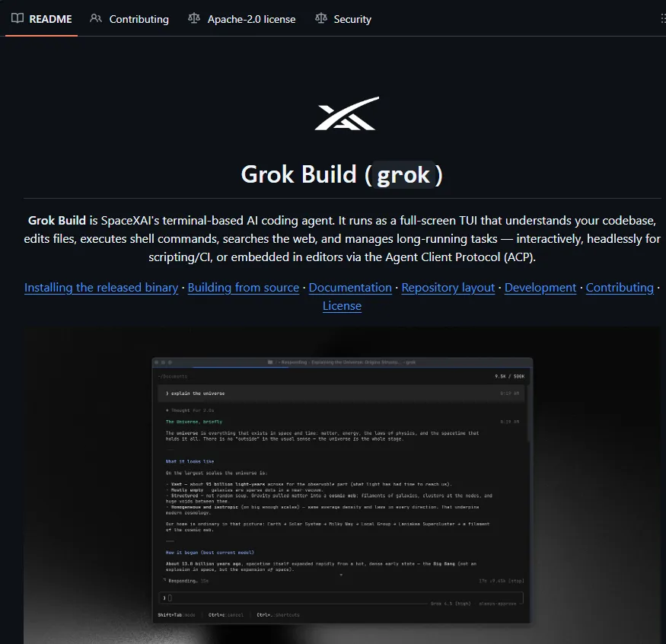Switch to the Security tab
The width and height of the screenshot is (666, 644).
(x=343, y=19)
